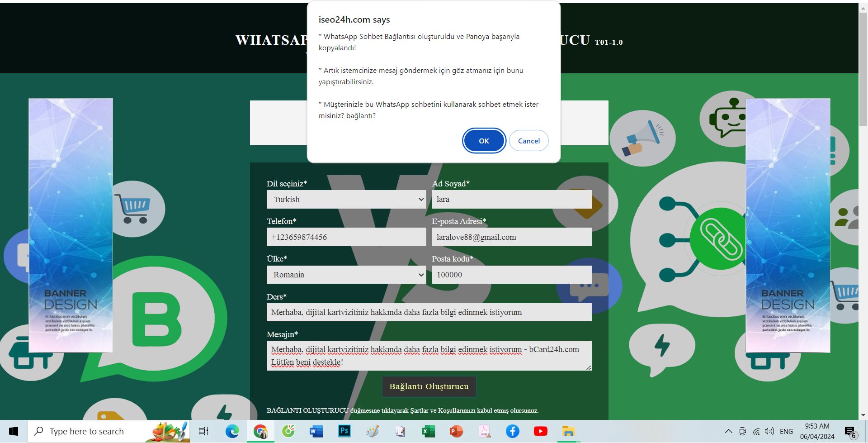
Task: Click the Bağlantı Oluşturucu button
Action: tap(429, 386)
